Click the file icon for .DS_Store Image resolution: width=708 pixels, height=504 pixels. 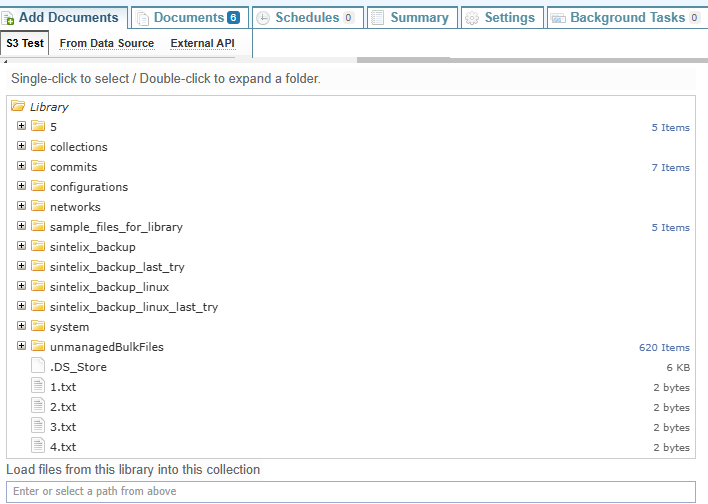tap(38, 367)
